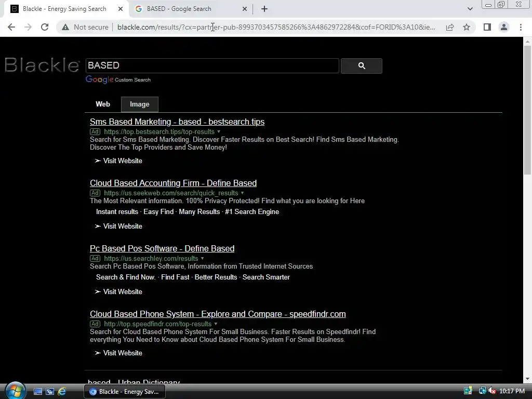Click the Instant results sitelink
The width and height of the screenshot is (532, 399).
pos(117,212)
